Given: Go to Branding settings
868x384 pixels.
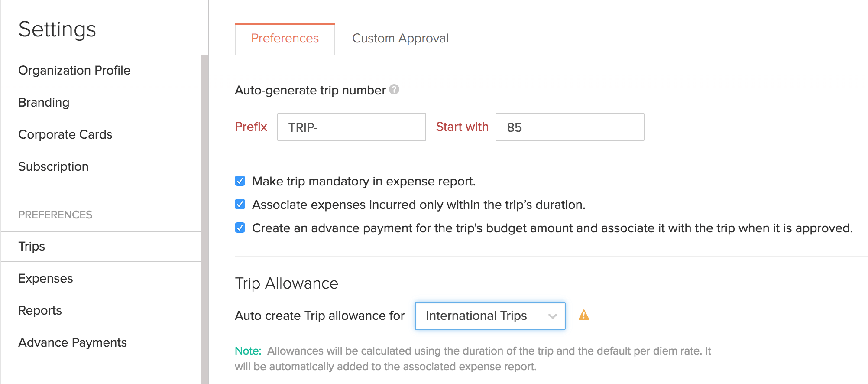Looking at the screenshot, I should pos(44,102).
